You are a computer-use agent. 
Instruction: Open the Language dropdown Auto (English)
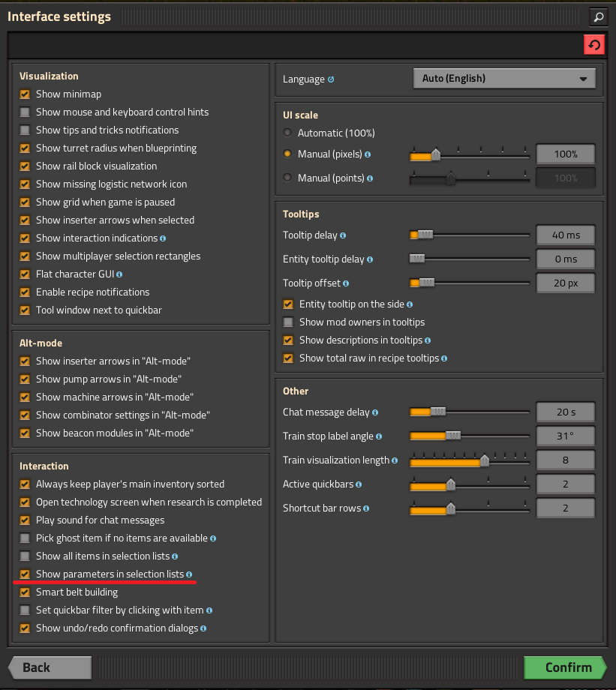pyautogui.click(x=505, y=79)
